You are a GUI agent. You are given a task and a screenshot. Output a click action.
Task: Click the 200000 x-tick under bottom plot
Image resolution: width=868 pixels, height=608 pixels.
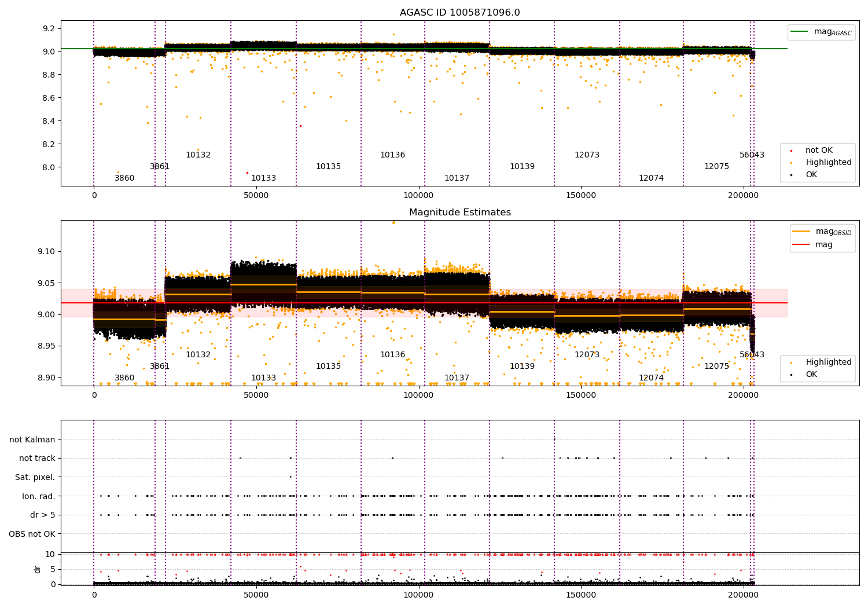point(742,595)
